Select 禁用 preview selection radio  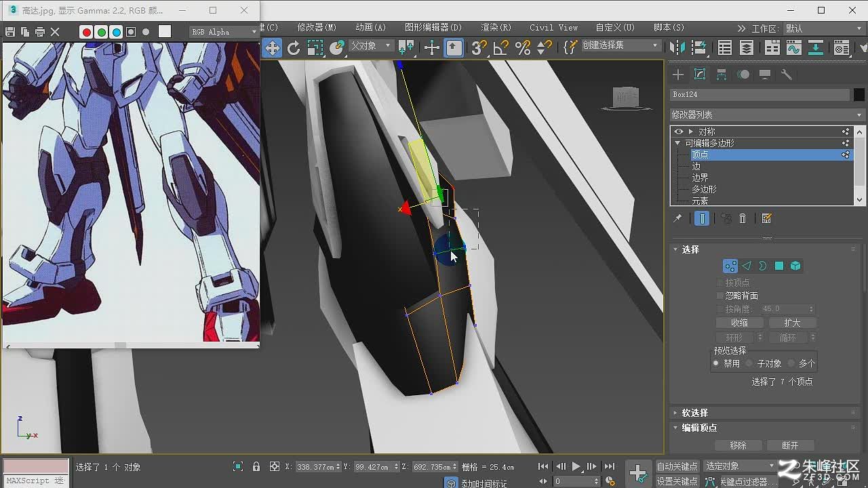point(715,363)
